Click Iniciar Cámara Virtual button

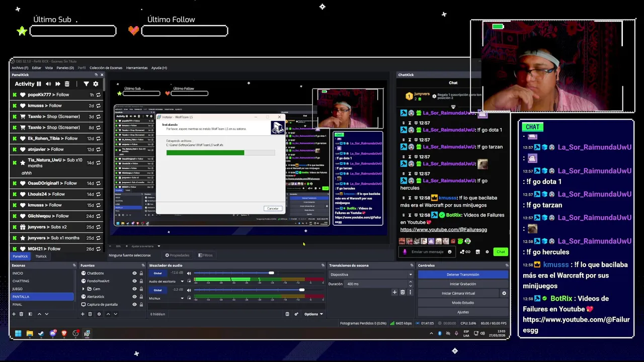(458, 293)
